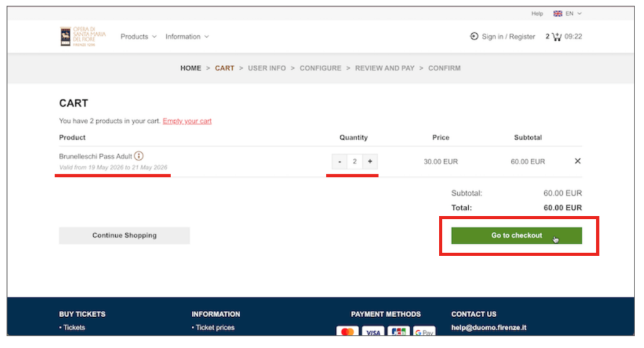This screenshot has height=348, width=644.
Task: Click the Empty your cart link
Action: [x=187, y=121]
